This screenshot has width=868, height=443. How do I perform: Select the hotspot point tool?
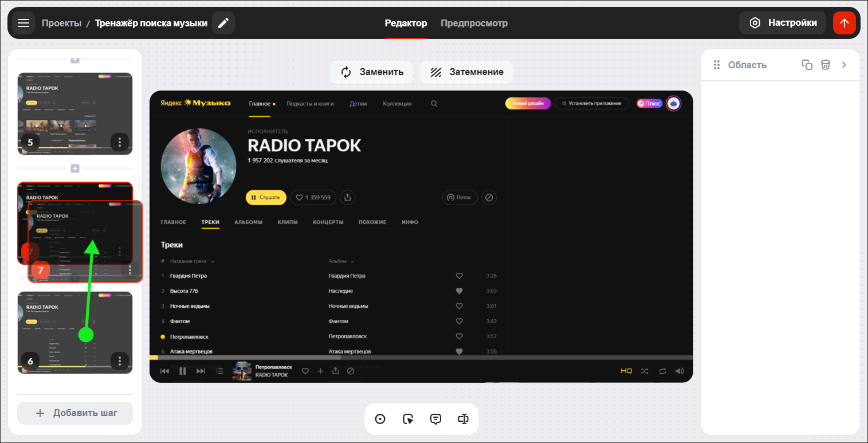click(x=380, y=418)
